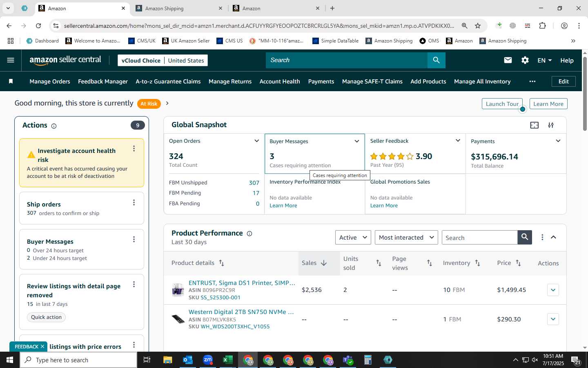588x368 pixels.
Task: Open Zoom from the Windows taskbar
Action: coord(208,360)
